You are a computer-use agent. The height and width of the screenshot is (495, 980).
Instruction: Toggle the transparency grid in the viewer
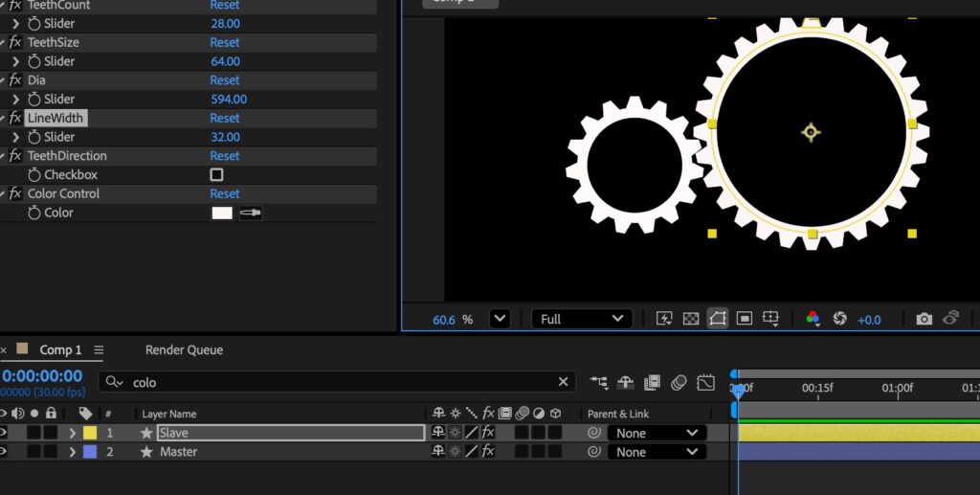[690, 319]
